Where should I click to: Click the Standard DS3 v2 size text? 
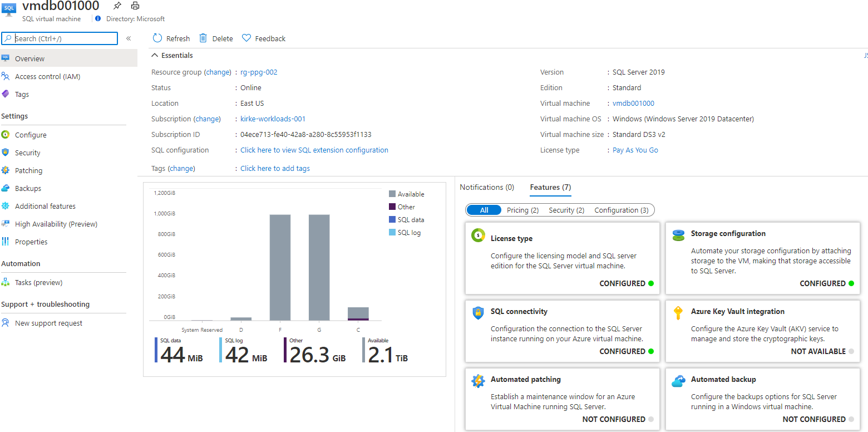pyautogui.click(x=639, y=134)
